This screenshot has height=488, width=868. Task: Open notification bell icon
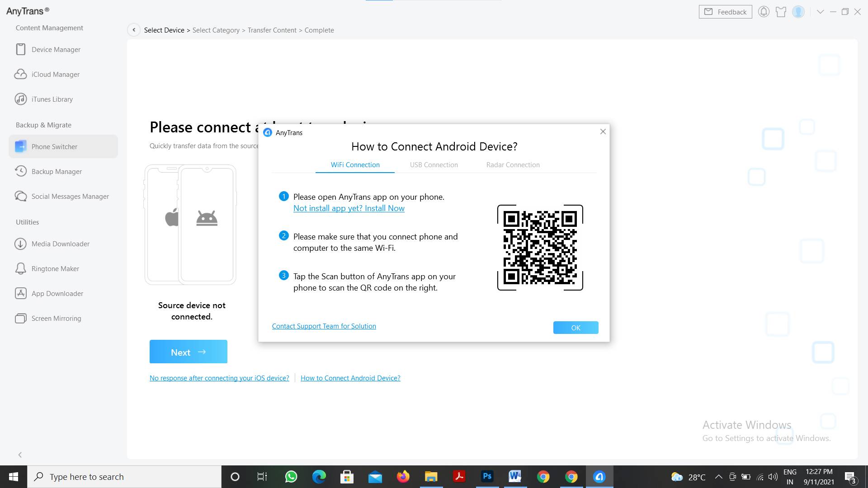[764, 11]
